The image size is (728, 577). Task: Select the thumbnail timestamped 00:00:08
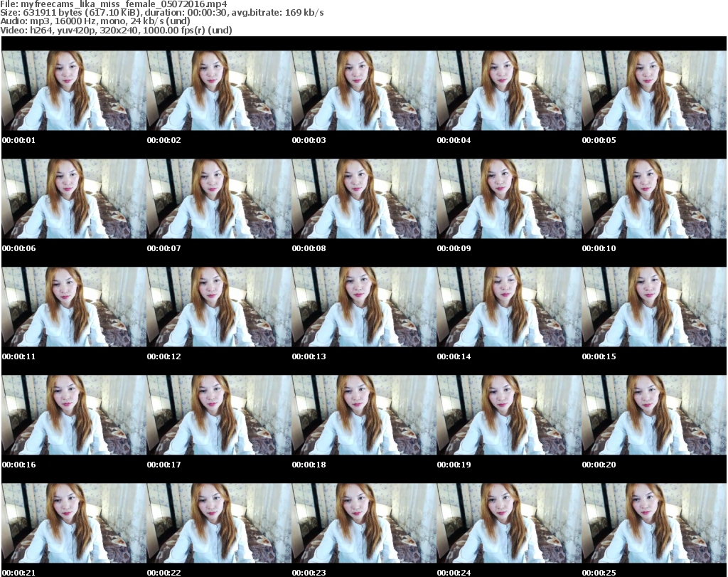click(364, 198)
